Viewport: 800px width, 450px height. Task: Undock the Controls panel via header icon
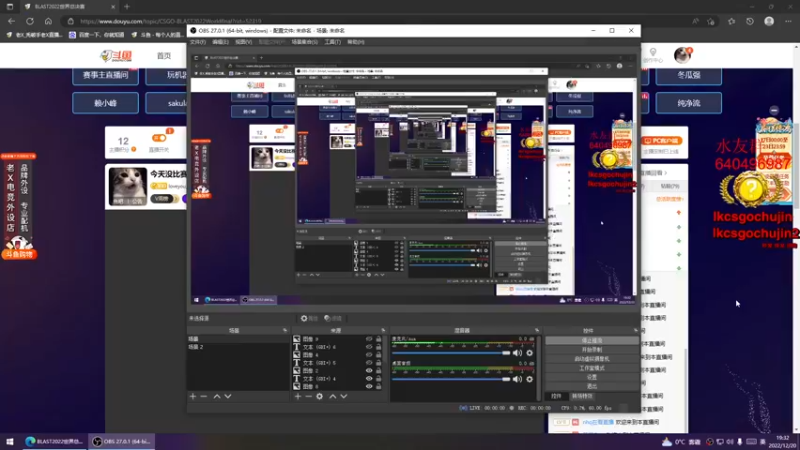click(636, 331)
